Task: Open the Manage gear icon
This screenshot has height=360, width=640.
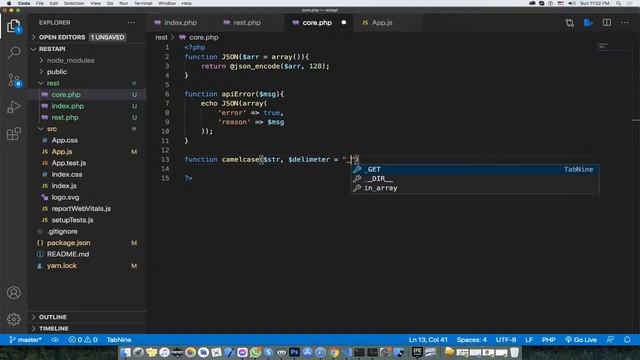Action: tap(14, 319)
